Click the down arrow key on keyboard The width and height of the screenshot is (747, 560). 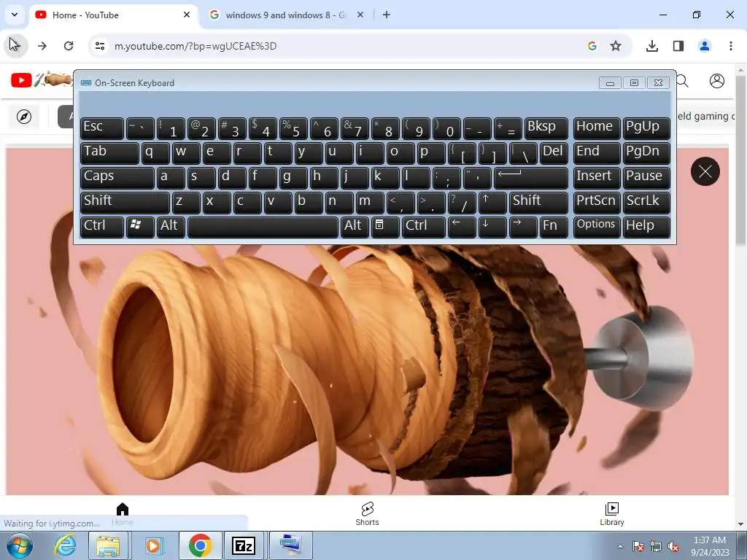[492, 227]
